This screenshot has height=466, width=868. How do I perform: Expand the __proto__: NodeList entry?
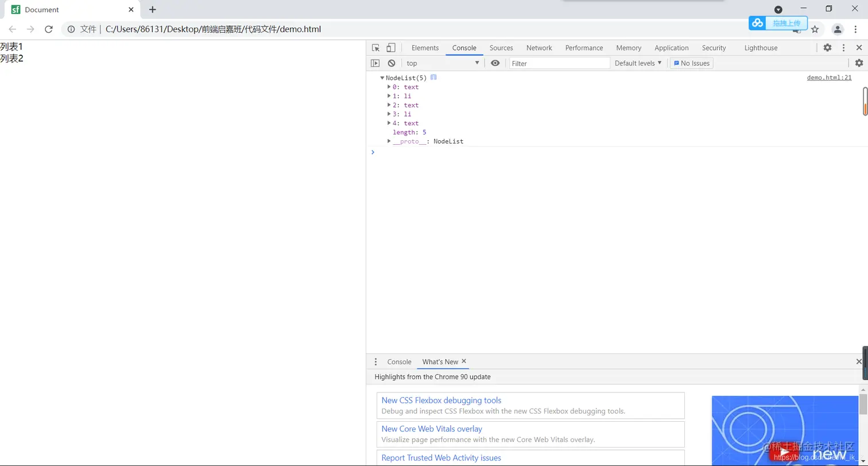pos(389,141)
